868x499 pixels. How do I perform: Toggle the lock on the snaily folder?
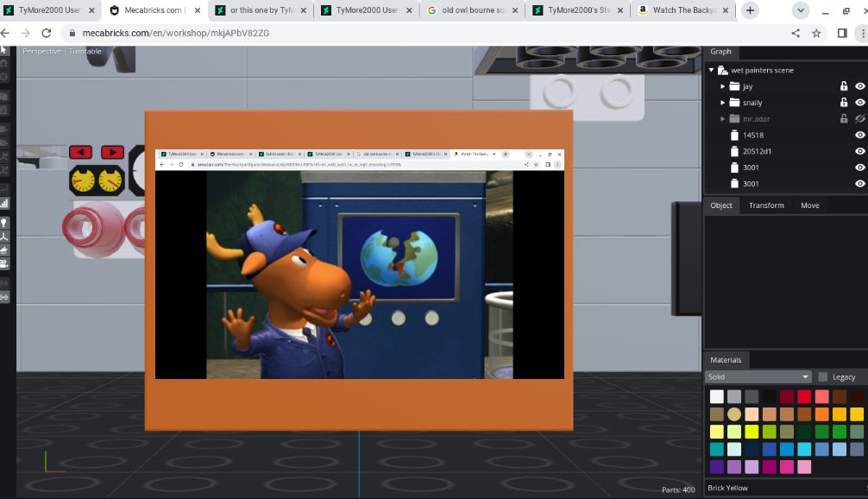coord(844,103)
